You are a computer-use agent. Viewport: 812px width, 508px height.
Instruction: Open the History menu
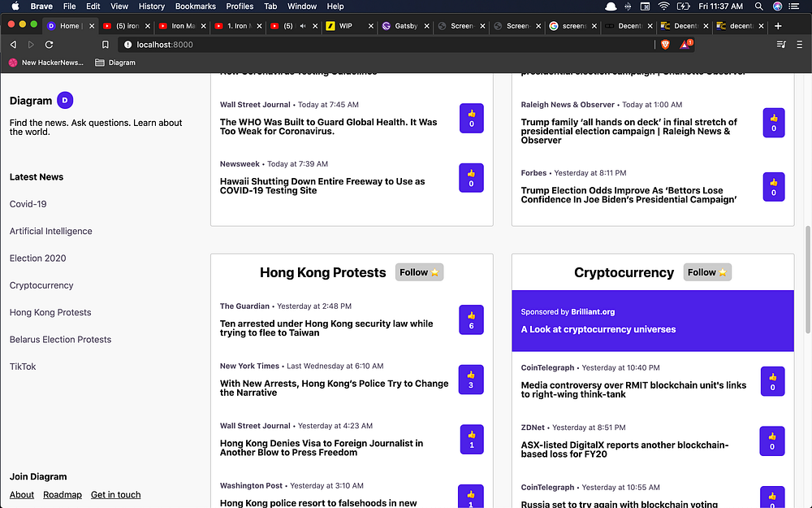tap(151, 7)
